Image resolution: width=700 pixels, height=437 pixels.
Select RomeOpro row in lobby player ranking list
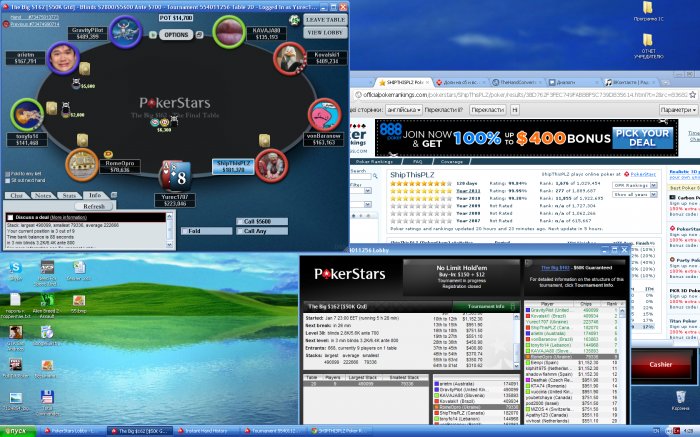point(572,357)
